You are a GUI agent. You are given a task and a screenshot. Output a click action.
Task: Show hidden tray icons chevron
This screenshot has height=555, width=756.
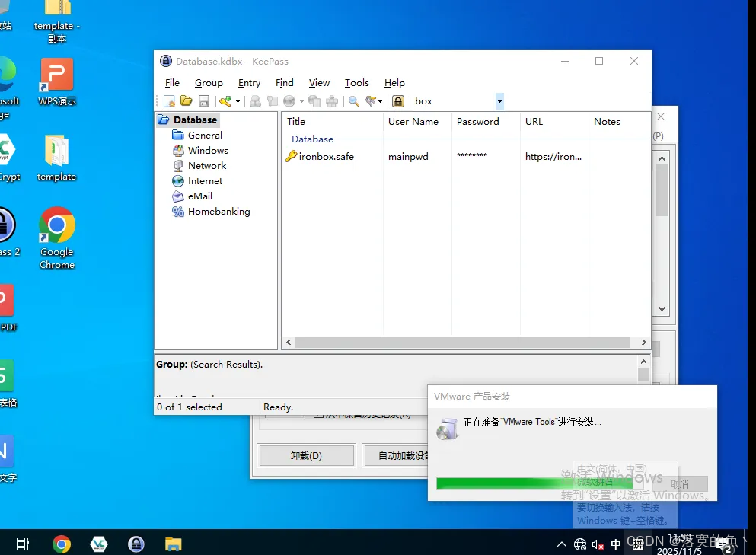[x=562, y=544]
